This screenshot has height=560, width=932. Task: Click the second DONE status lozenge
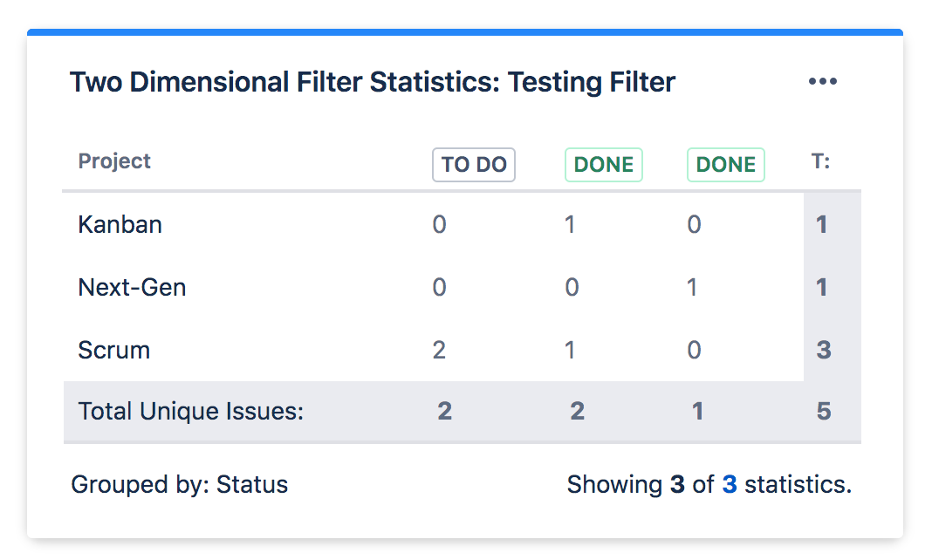(725, 164)
